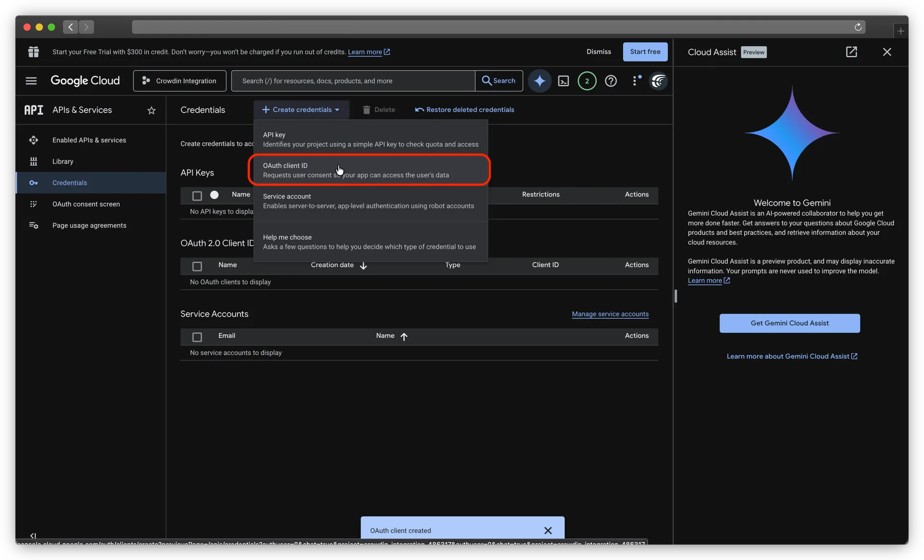Open your account avatar icon
Screen dimensions: 924x560
pyautogui.click(x=659, y=81)
